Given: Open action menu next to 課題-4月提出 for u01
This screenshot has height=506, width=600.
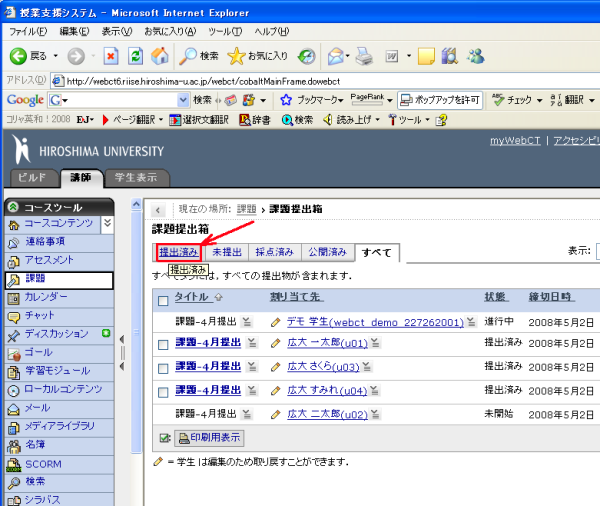Looking at the screenshot, I should click(251, 343).
